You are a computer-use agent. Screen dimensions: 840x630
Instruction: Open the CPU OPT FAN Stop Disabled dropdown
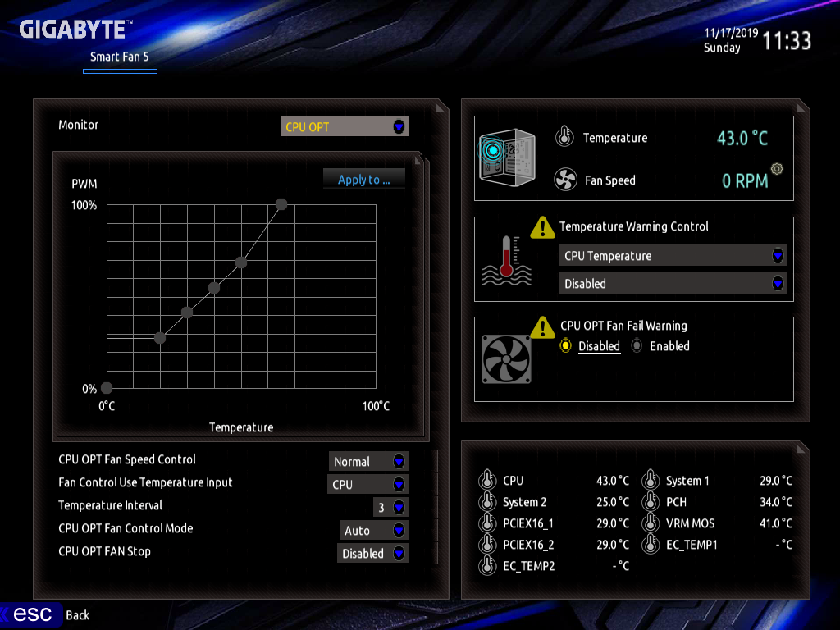(372, 554)
